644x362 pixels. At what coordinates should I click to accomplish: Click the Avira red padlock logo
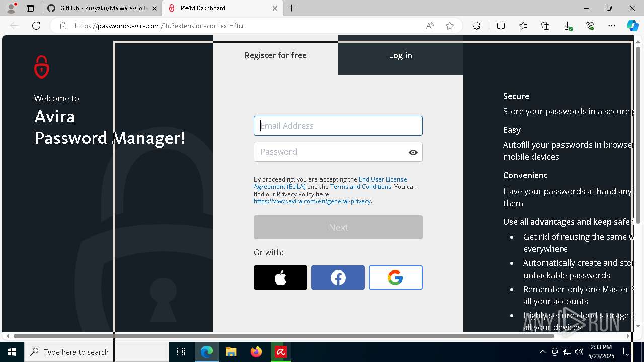42,67
